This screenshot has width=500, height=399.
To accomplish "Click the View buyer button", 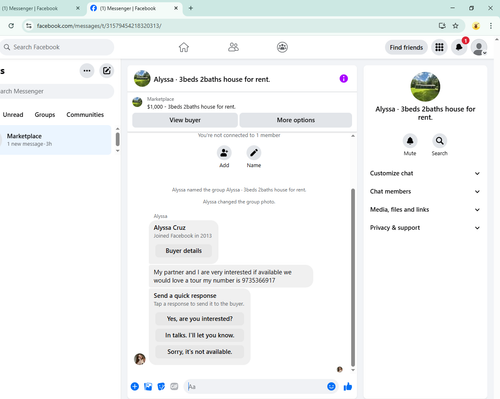I will [185, 120].
